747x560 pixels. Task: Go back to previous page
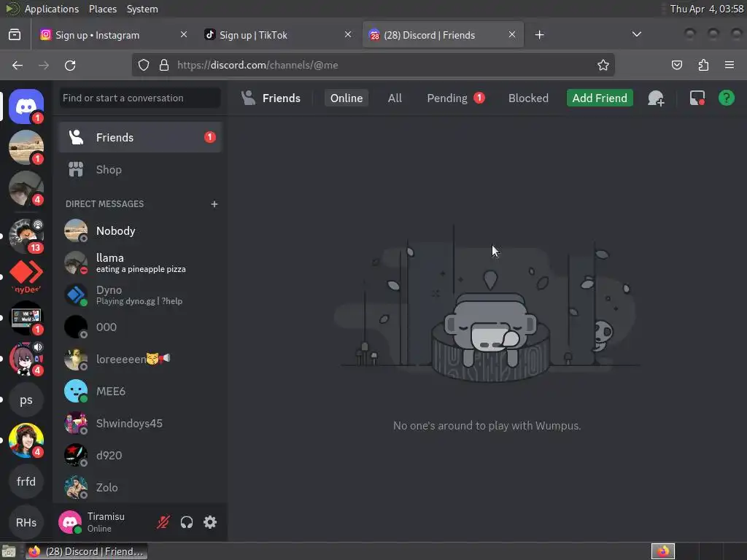[x=18, y=65]
